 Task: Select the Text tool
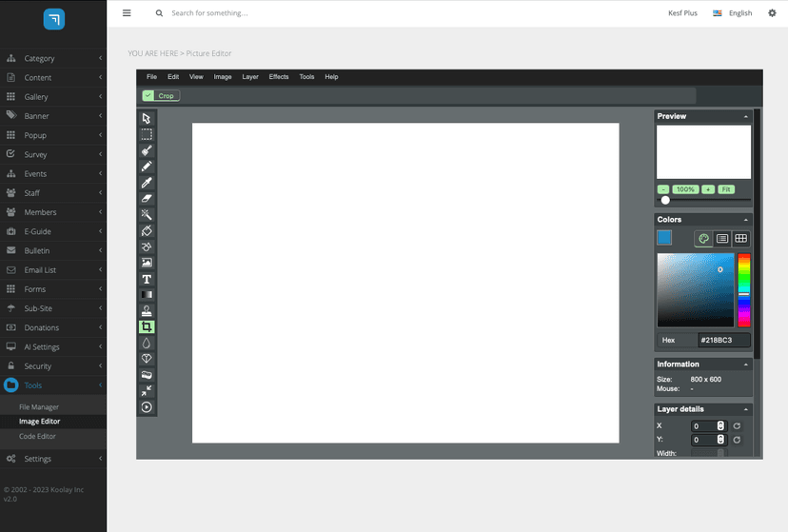(x=147, y=279)
